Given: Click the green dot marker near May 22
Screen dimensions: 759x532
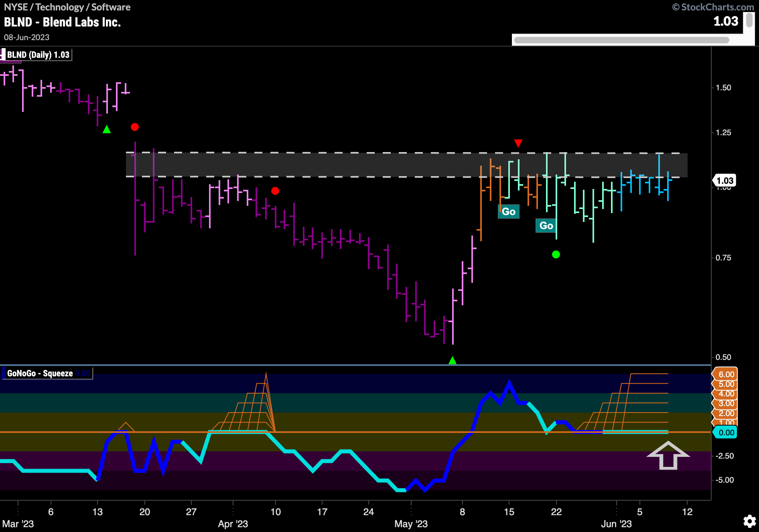Looking at the screenshot, I should (x=556, y=254).
